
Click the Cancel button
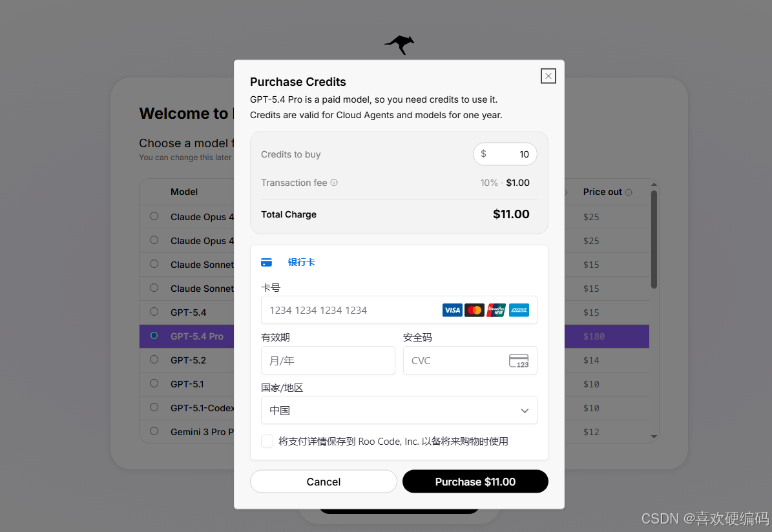324,481
